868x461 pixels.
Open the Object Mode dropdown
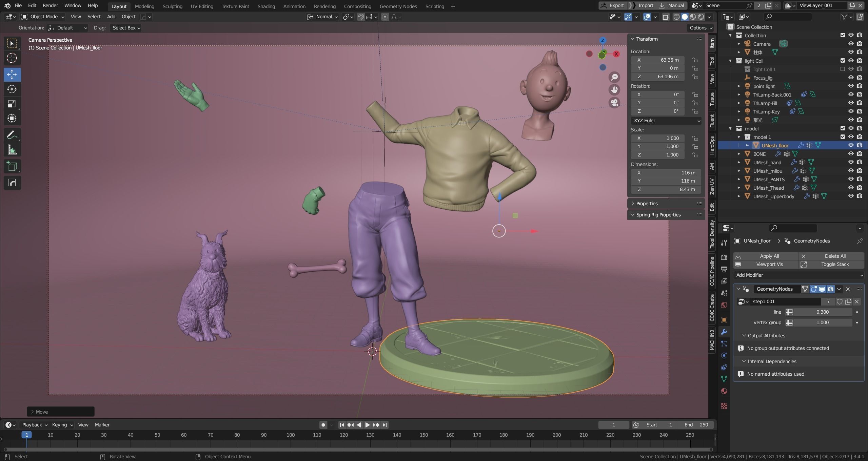43,17
